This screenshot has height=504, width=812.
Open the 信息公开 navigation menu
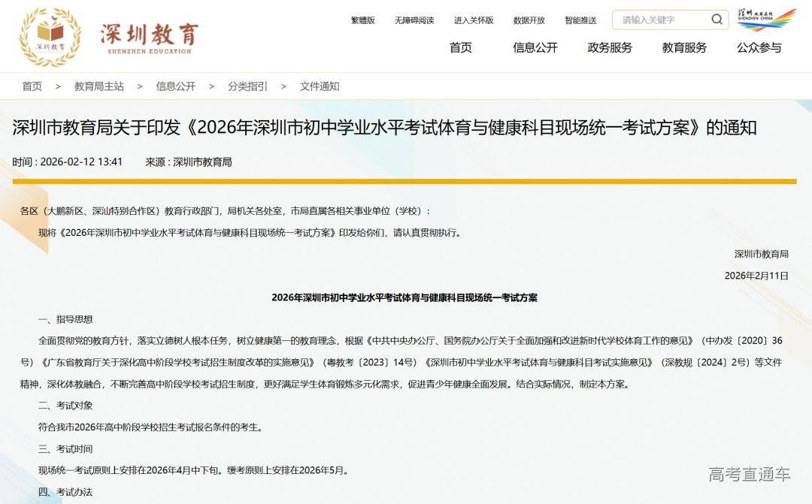tap(535, 48)
